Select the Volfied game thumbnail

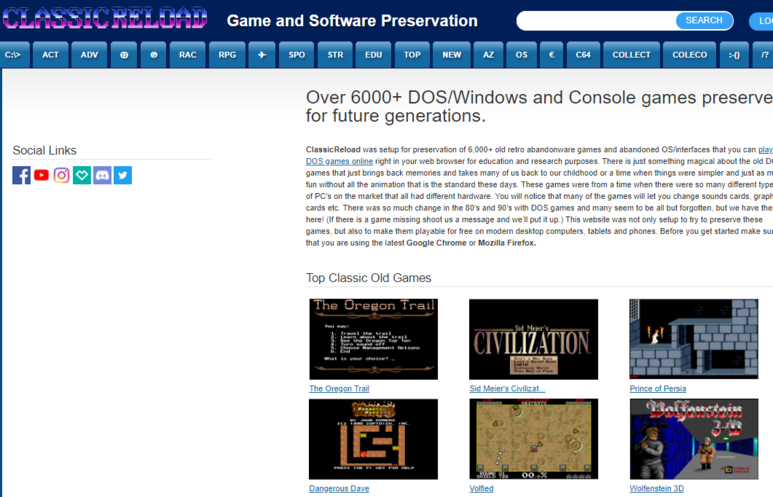pos(533,439)
